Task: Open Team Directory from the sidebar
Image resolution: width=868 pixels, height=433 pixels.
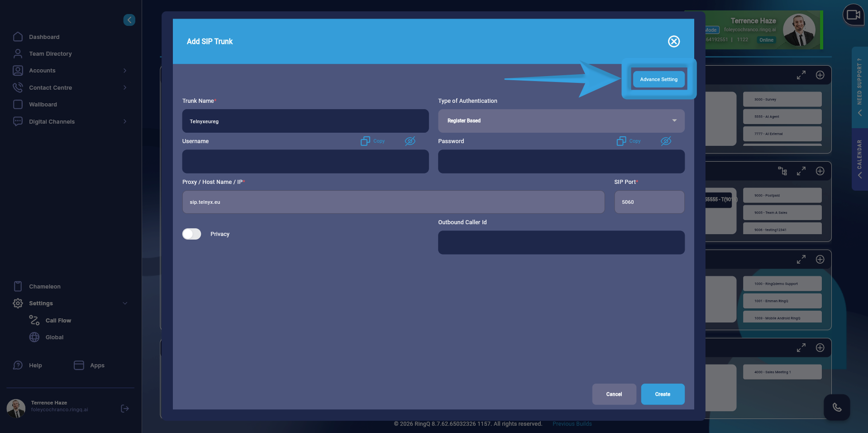Action: tap(50, 53)
